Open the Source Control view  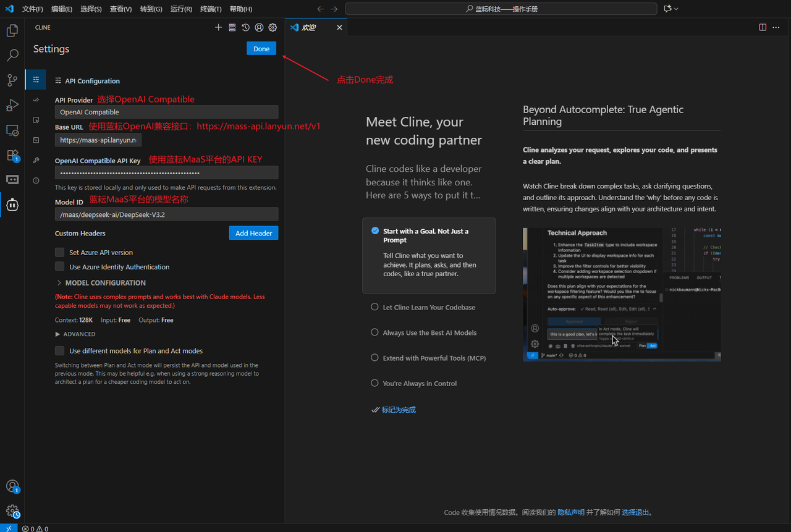point(12,80)
